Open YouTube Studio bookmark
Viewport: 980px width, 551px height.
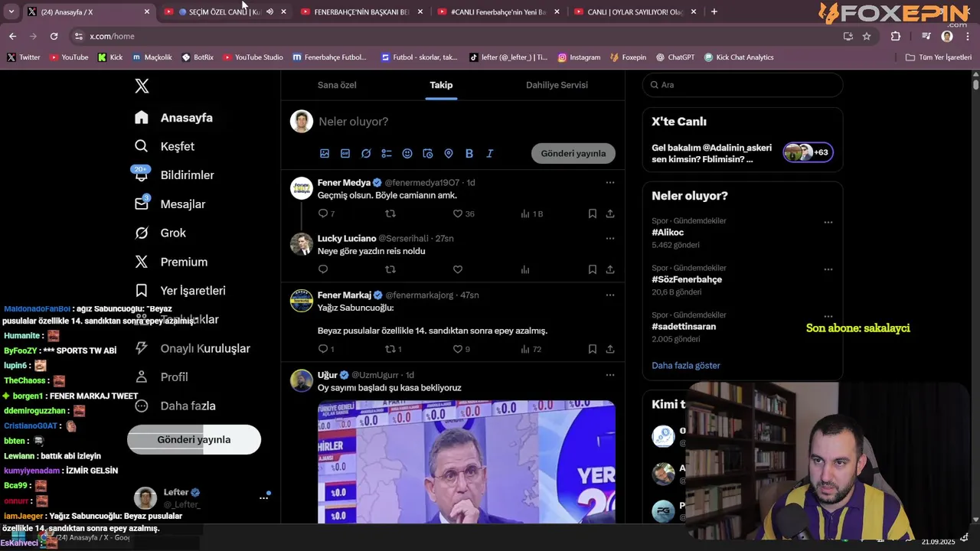[253, 57]
